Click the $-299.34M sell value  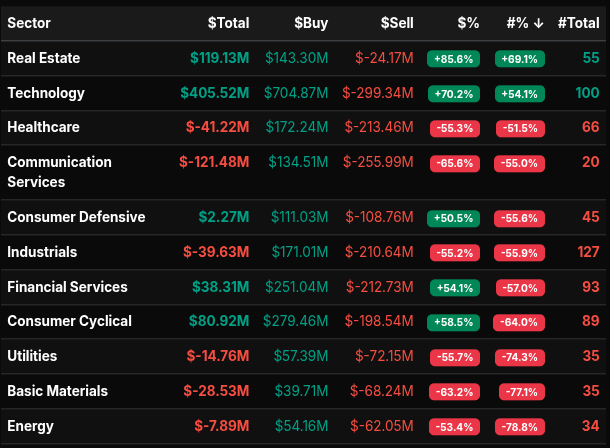(x=378, y=93)
